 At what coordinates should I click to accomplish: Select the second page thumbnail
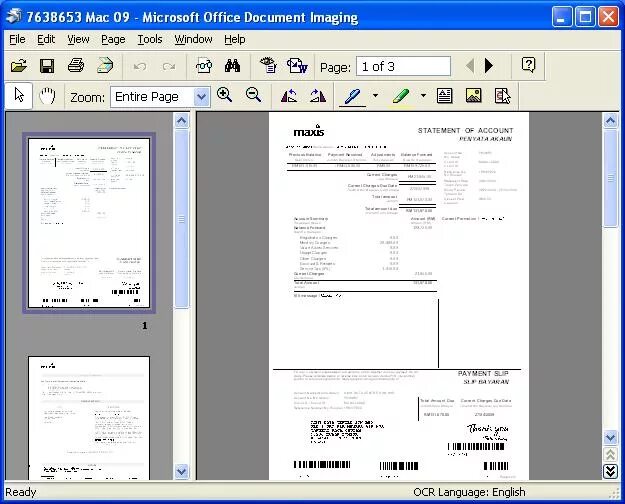(x=89, y=418)
